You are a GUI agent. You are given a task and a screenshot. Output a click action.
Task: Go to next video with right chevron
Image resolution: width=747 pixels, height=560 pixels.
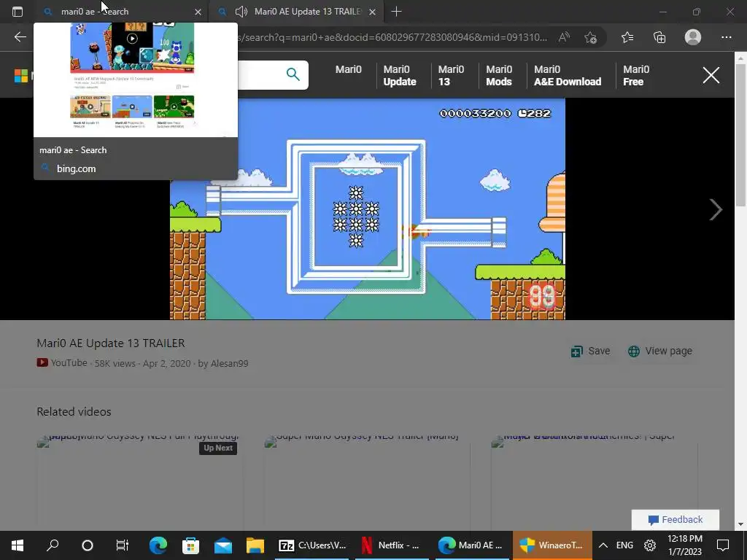pos(716,209)
